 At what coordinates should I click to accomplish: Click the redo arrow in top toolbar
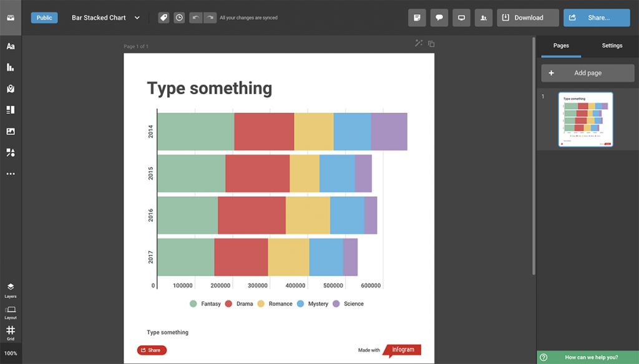click(x=210, y=17)
